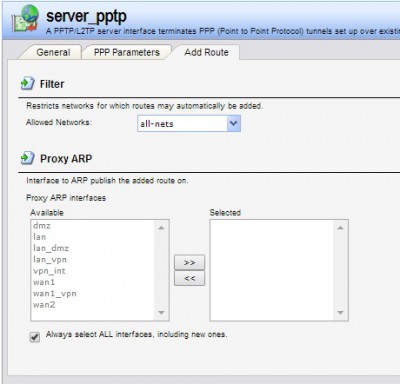400x384 pixels.
Task: Open the PPP Parameters tab
Action: (x=127, y=52)
